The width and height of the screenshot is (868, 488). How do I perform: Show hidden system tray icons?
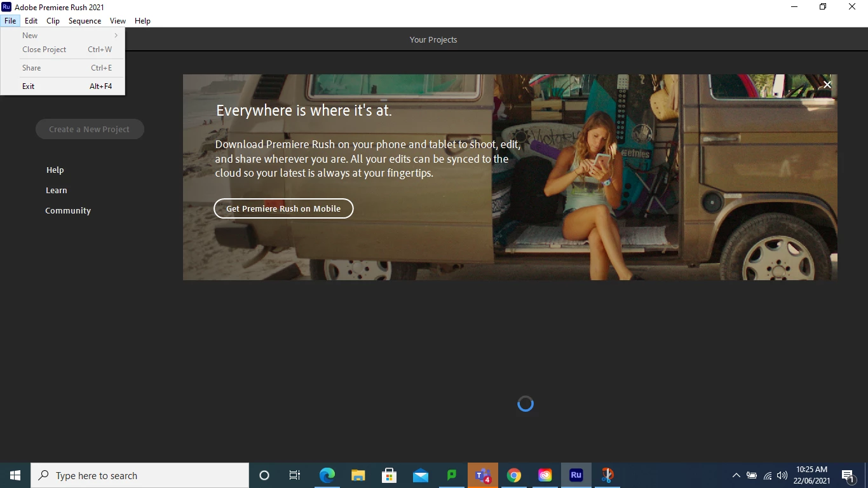(736, 475)
